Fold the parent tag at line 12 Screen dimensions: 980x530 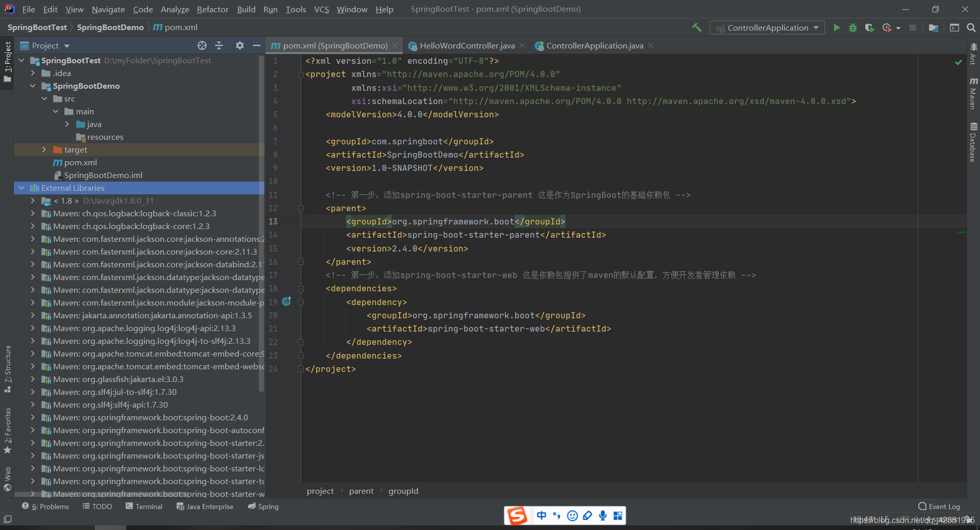(301, 208)
